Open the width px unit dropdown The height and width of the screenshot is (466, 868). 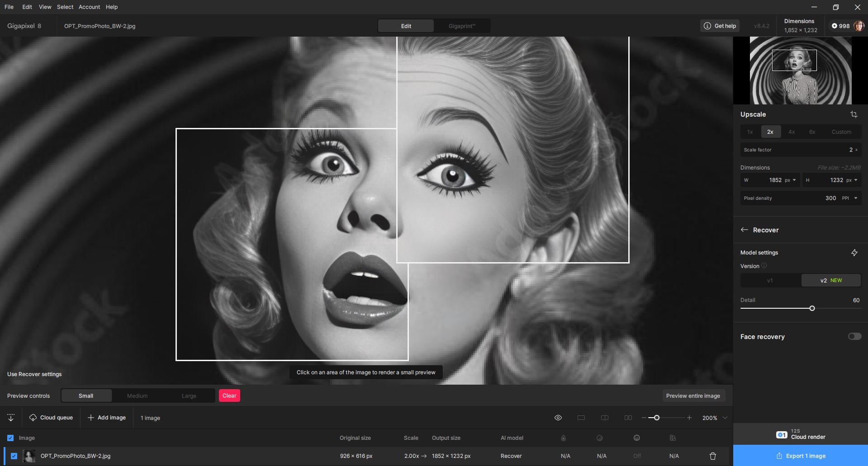790,180
